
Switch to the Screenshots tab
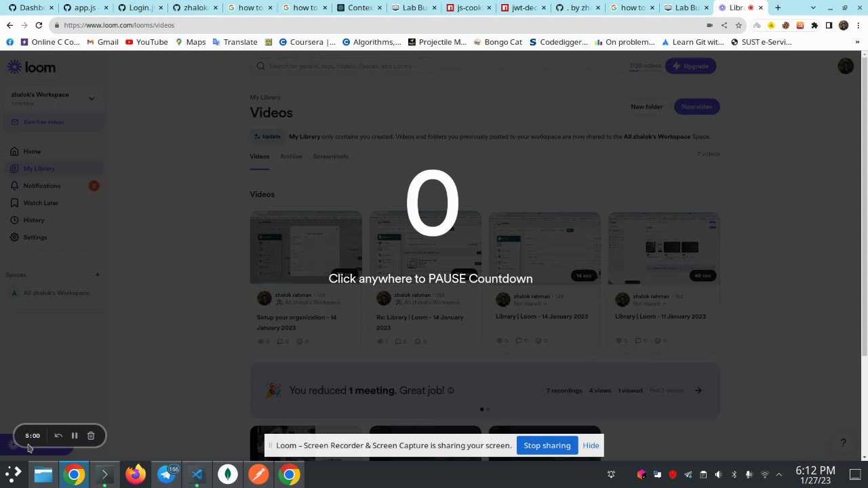pyautogui.click(x=330, y=157)
